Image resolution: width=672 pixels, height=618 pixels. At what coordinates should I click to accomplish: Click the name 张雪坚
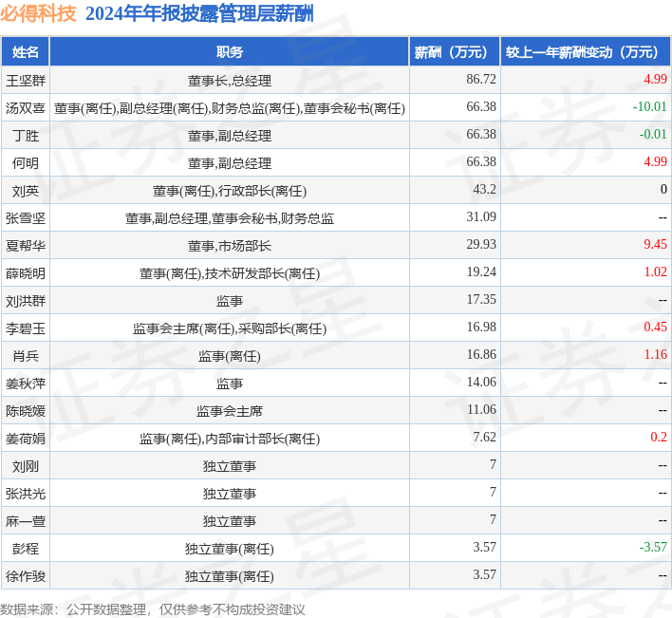pos(26,218)
